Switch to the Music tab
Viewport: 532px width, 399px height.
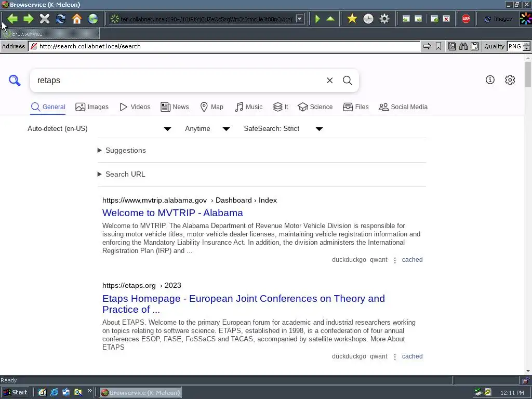(249, 107)
